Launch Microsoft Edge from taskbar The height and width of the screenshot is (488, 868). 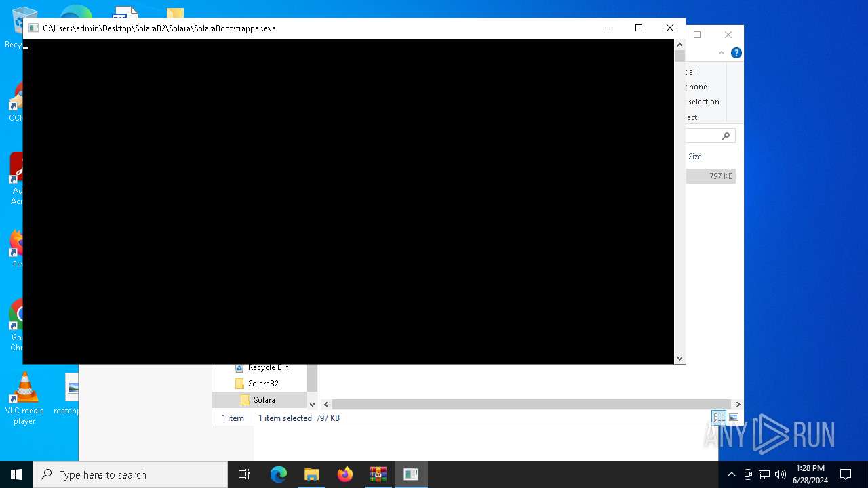pyautogui.click(x=279, y=474)
